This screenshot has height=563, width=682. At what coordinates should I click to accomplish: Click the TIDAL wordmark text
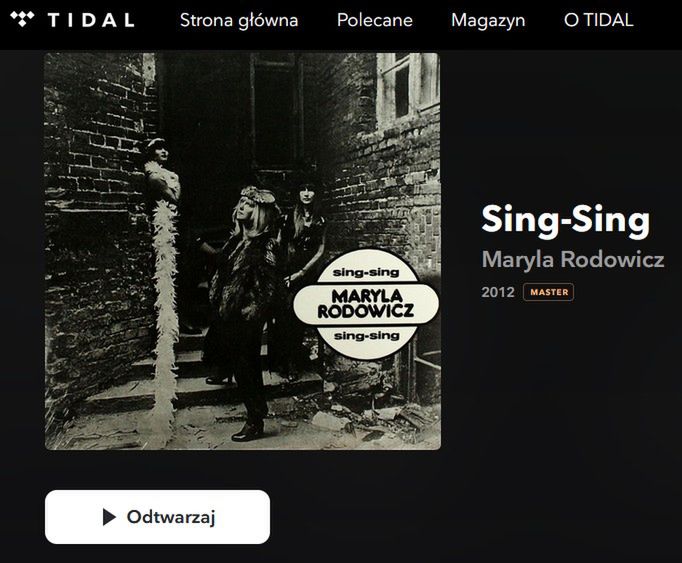tap(91, 20)
